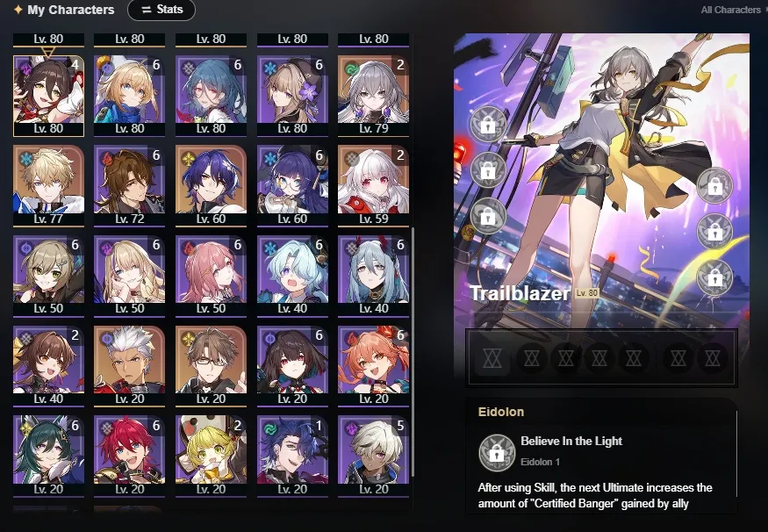
Task: Click the first empty relic slot icon
Action: point(492,358)
